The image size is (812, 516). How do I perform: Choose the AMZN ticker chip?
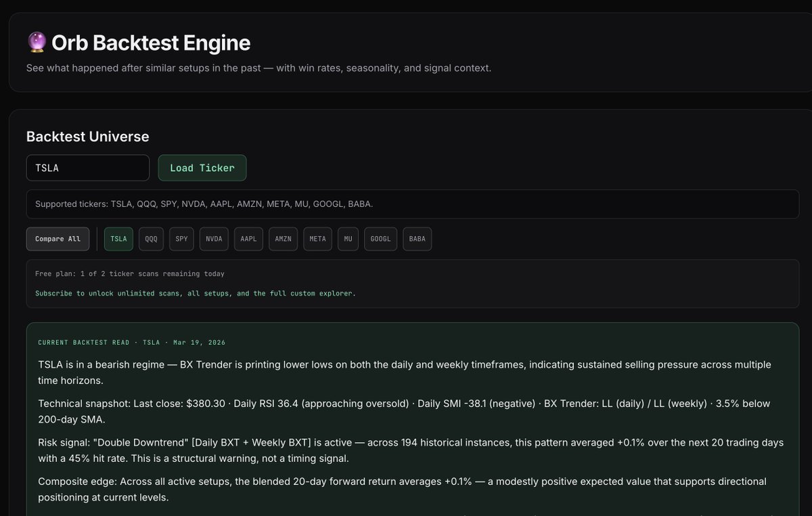tap(283, 239)
